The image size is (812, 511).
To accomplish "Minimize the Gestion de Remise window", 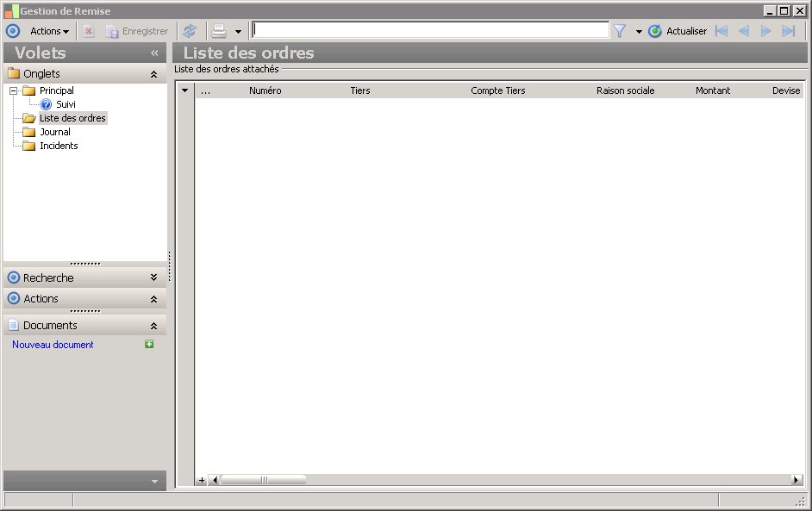I will [x=770, y=11].
